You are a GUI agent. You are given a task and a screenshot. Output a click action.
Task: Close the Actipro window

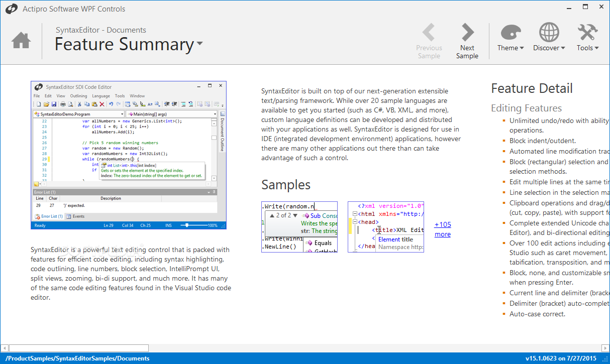(601, 8)
